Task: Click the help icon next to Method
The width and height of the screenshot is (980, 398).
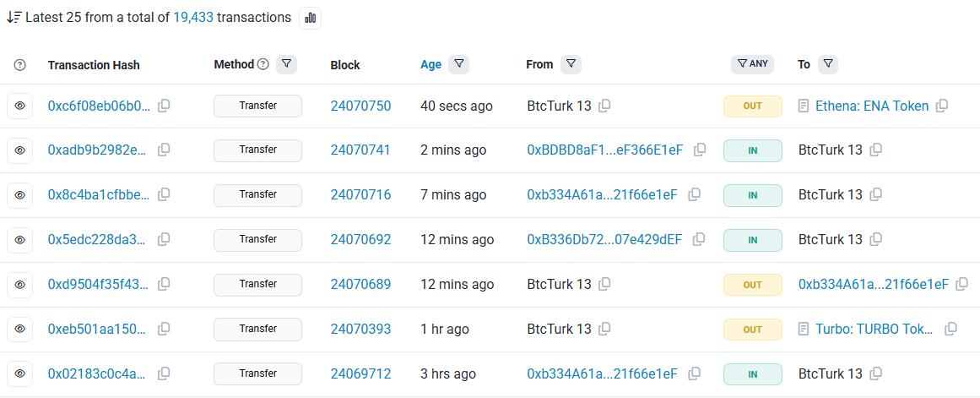Action: tap(263, 64)
